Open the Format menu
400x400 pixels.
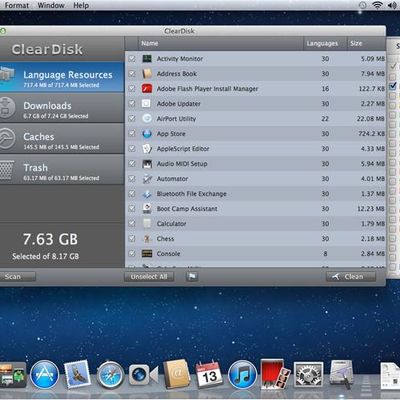pyautogui.click(x=17, y=5)
